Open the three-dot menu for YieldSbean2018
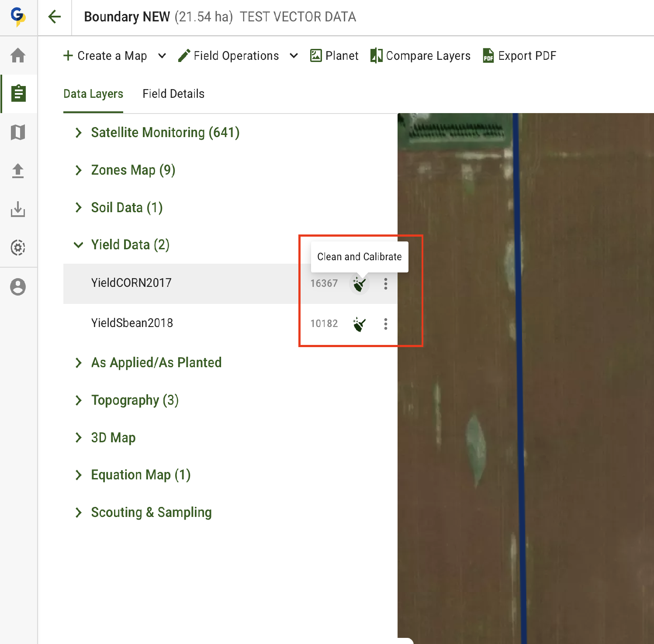Image resolution: width=654 pixels, height=644 pixels. [x=385, y=324]
